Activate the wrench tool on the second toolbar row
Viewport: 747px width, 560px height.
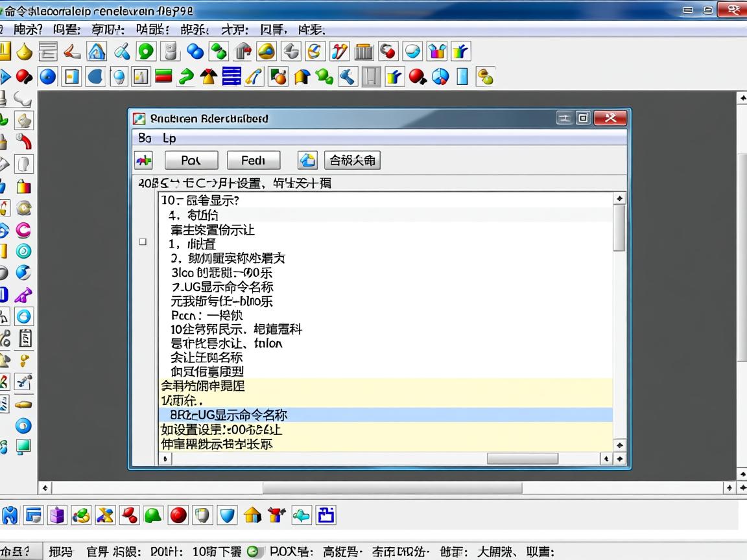point(348,76)
